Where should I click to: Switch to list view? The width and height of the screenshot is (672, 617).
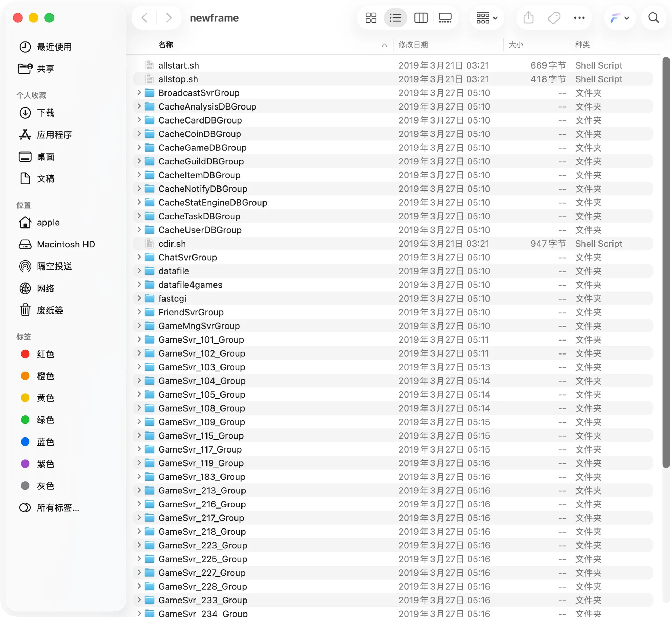395,18
